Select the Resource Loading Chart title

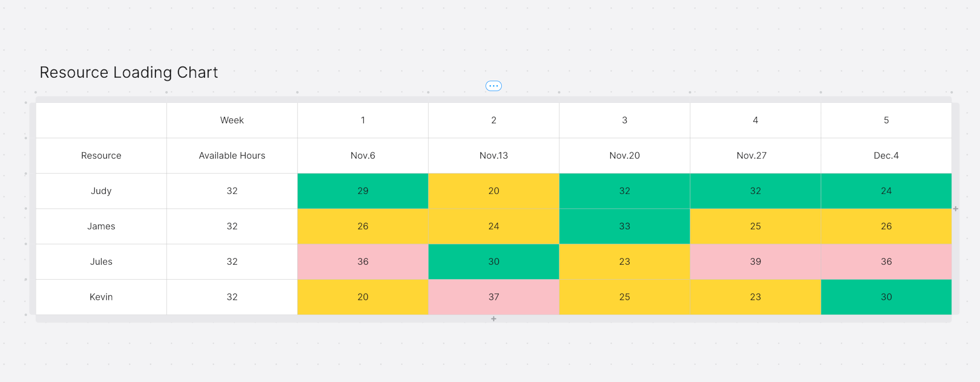pyautogui.click(x=128, y=72)
